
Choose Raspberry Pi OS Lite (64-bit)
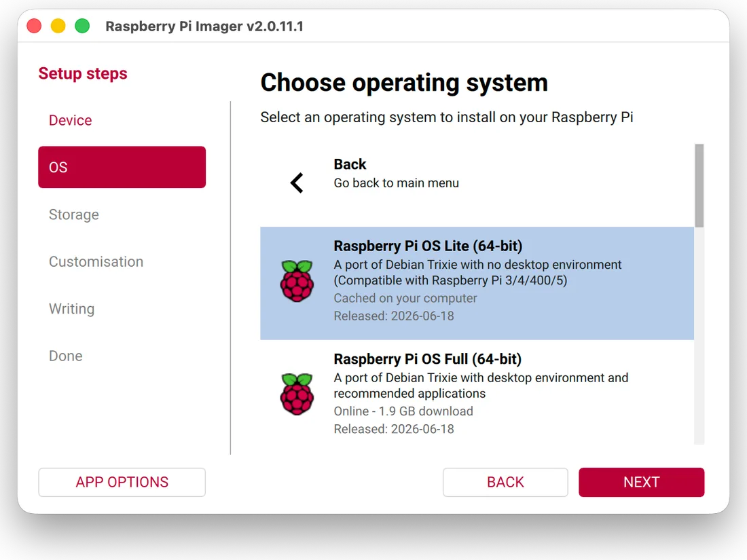(x=477, y=283)
